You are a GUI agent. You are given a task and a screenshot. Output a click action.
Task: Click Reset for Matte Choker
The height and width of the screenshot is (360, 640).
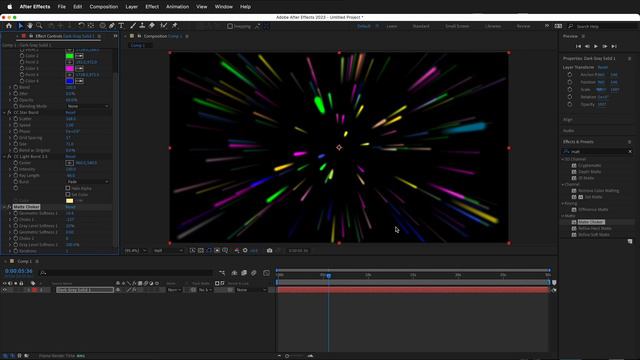pos(70,207)
